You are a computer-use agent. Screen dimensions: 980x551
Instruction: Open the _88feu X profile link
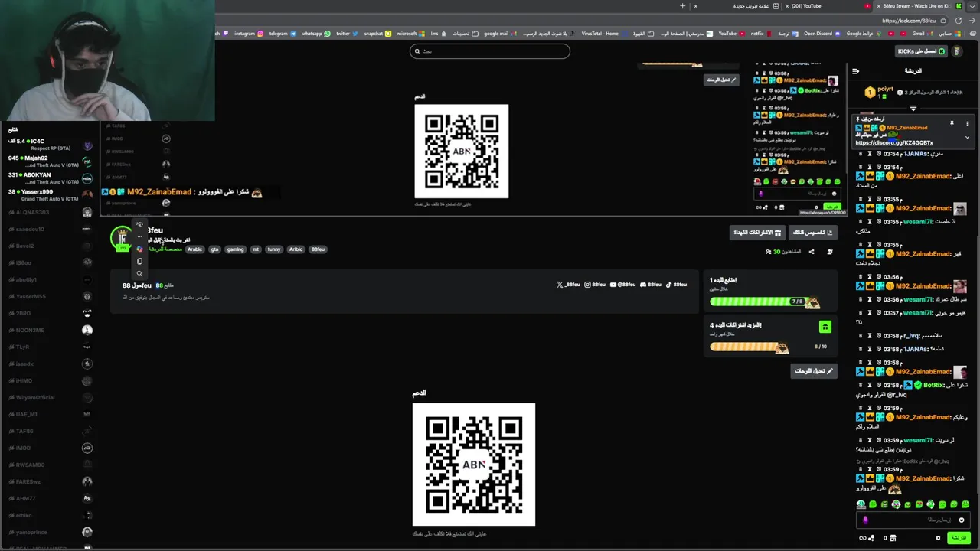click(568, 285)
